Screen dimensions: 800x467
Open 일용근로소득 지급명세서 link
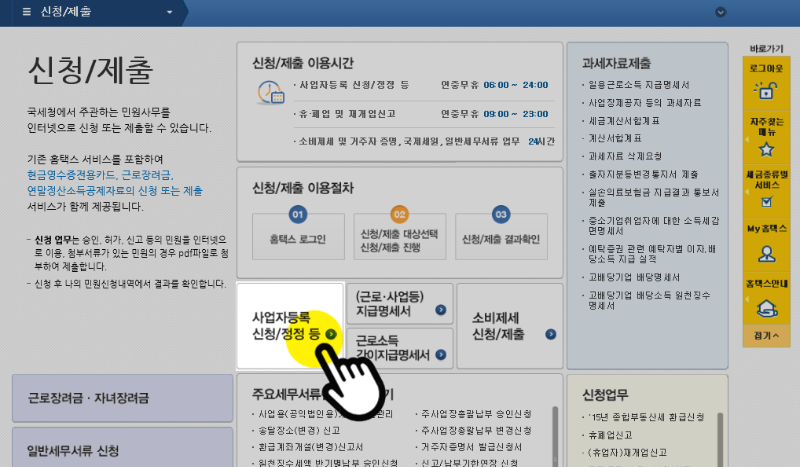[639, 85]
